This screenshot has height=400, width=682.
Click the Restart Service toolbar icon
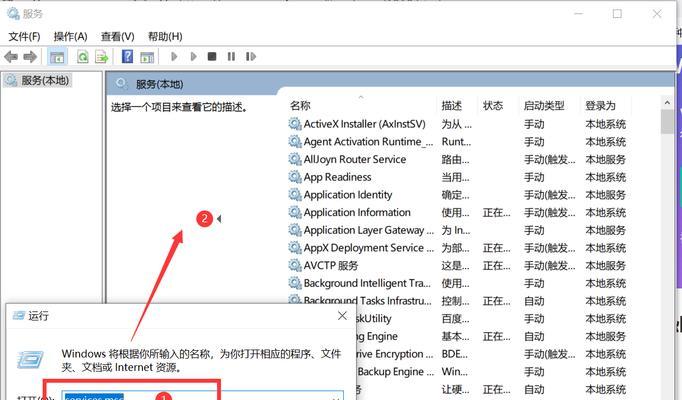point(251,57)
